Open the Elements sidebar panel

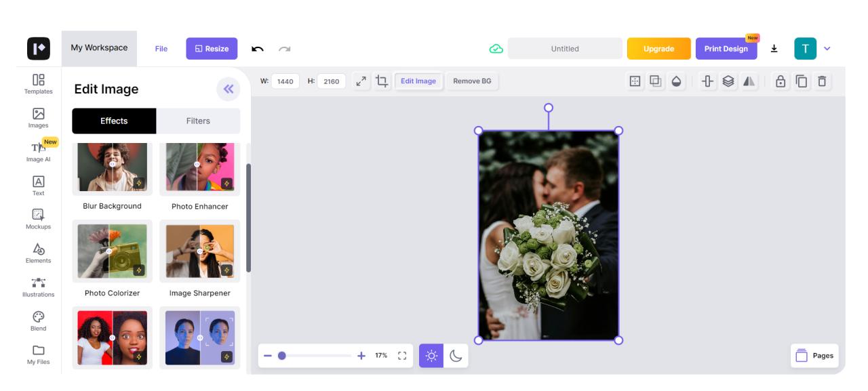(x=39, y=253)
